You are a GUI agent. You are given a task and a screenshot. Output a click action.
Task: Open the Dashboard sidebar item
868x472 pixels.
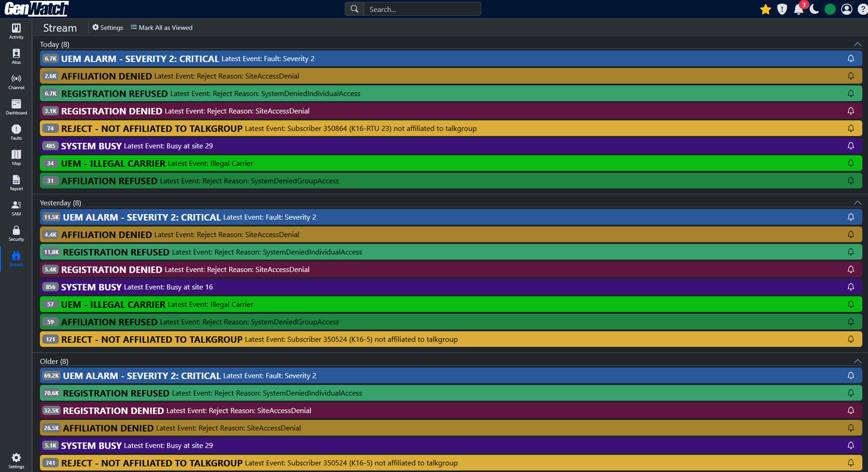[x=16, y=107]
